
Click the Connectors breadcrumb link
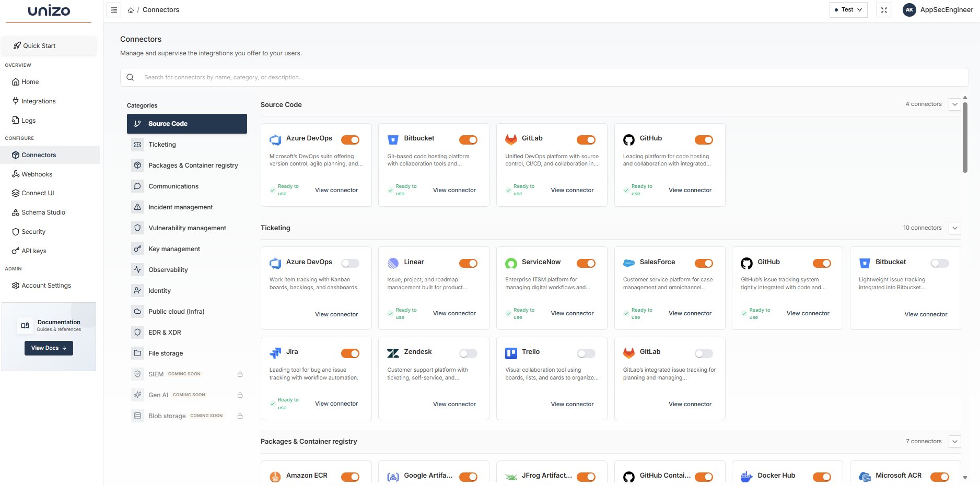(x=161, y=10)
